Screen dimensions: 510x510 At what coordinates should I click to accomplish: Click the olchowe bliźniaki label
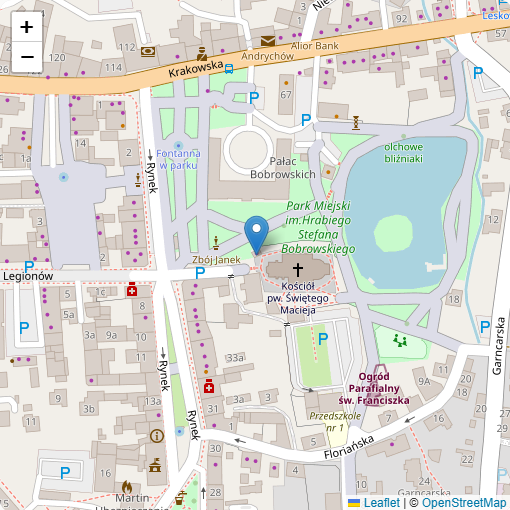[403, 152]
